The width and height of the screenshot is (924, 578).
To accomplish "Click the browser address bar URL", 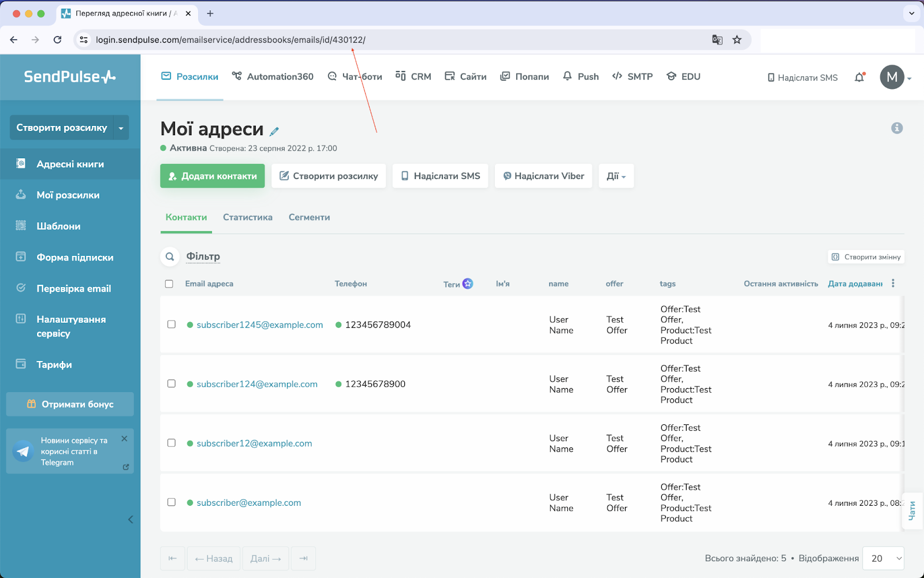I will pyautogui.click(x=230, y=40).
